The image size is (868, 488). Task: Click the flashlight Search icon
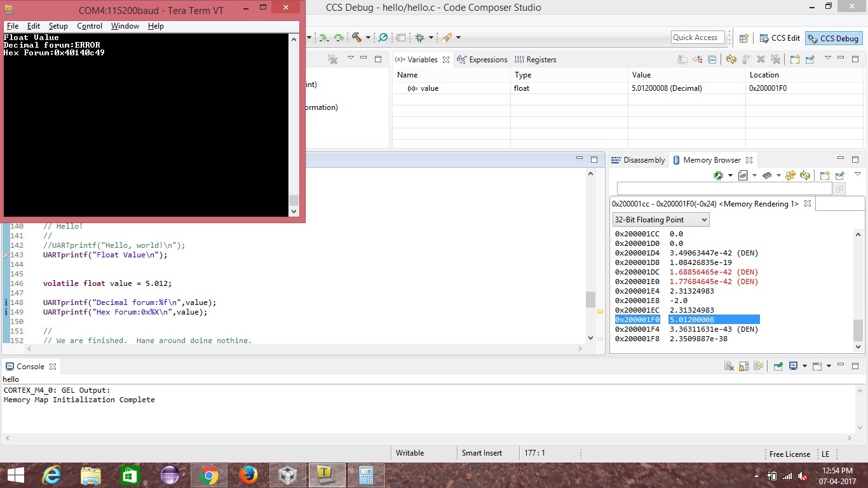447,37
